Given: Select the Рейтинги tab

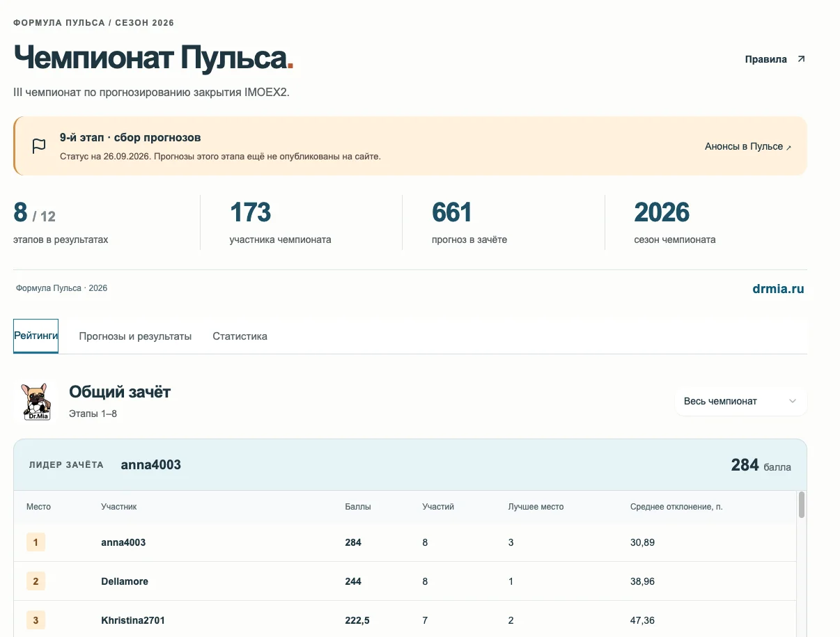Looking at the screenshot, I should pos(36,336).
